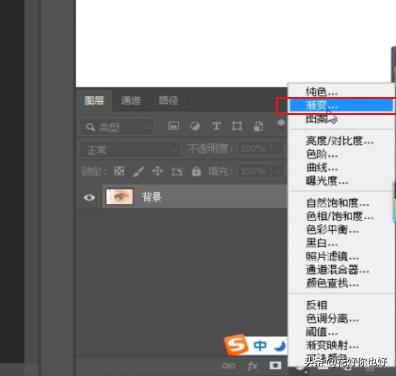Click the link layers icon at the panel bottom
396x376 pixels.
point(229,366)
